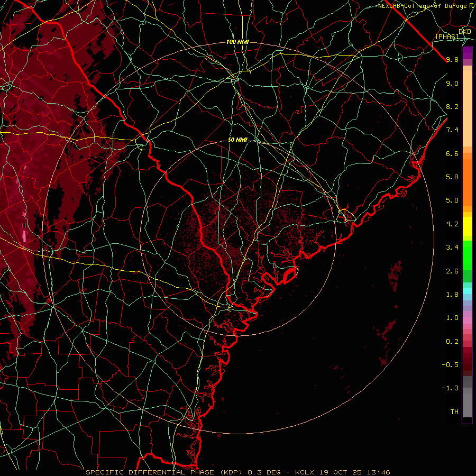Click the "19 OCT 25" date in footer
The height and width of the screenshot is (476, 476).
pos(342,472)
